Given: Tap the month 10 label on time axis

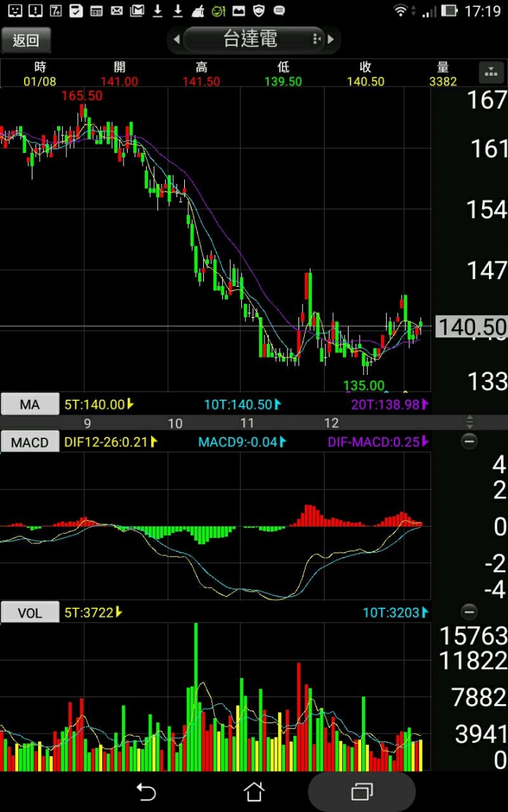Looking at the screenshot, I should coord(175,423).
